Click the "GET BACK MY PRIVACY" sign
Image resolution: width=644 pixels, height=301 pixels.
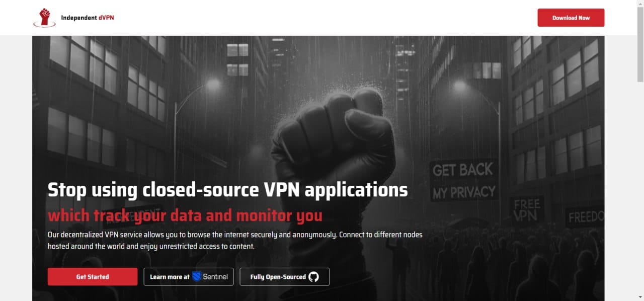tap(464, 180)
